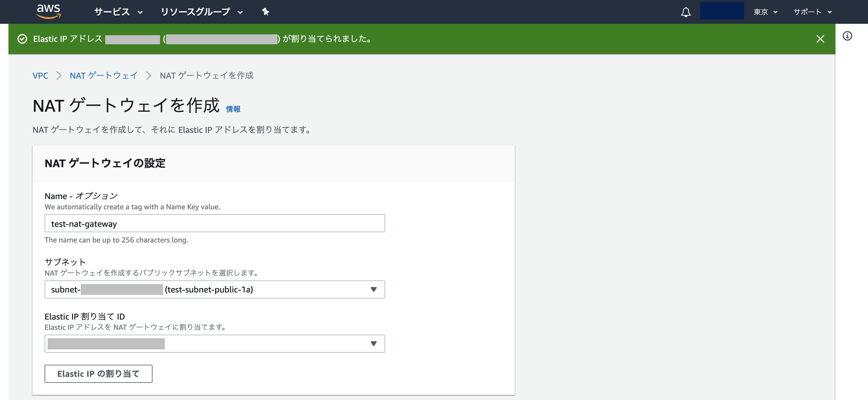
Task: Open the サービス menu
Action: [118, 12]
